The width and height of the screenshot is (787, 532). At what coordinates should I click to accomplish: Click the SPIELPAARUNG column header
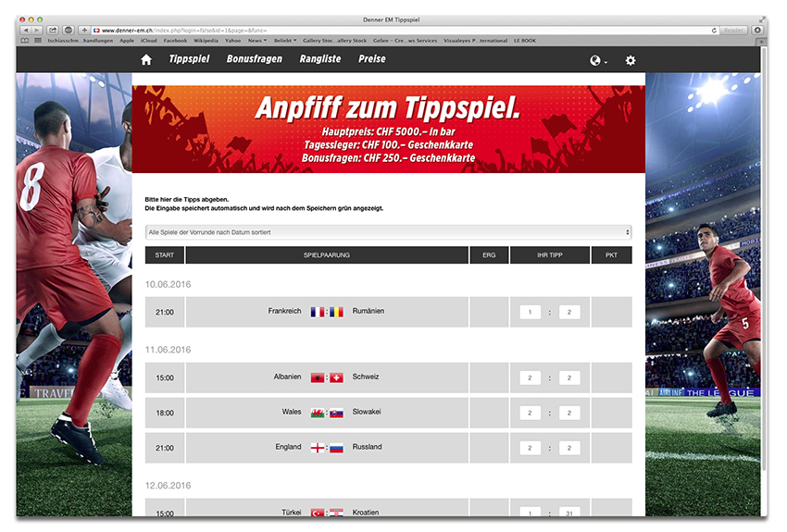point(327,255)
